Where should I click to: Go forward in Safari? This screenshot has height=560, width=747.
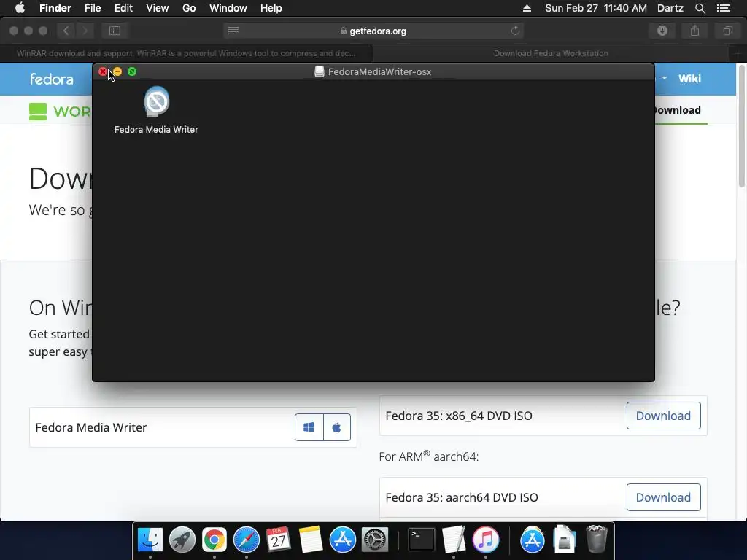pos(85,31)
